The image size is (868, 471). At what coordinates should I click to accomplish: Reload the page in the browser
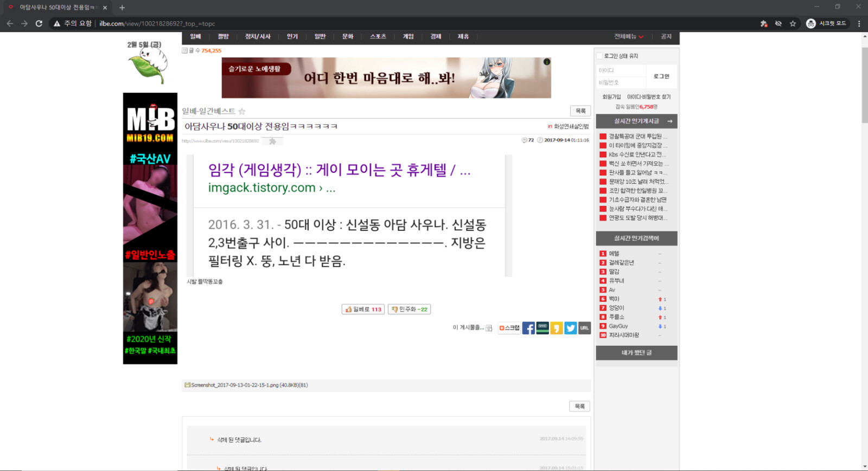pos(39,24)
